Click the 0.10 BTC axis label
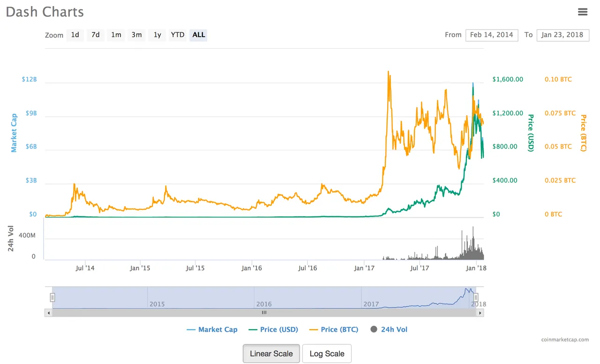 coord(558,79)
